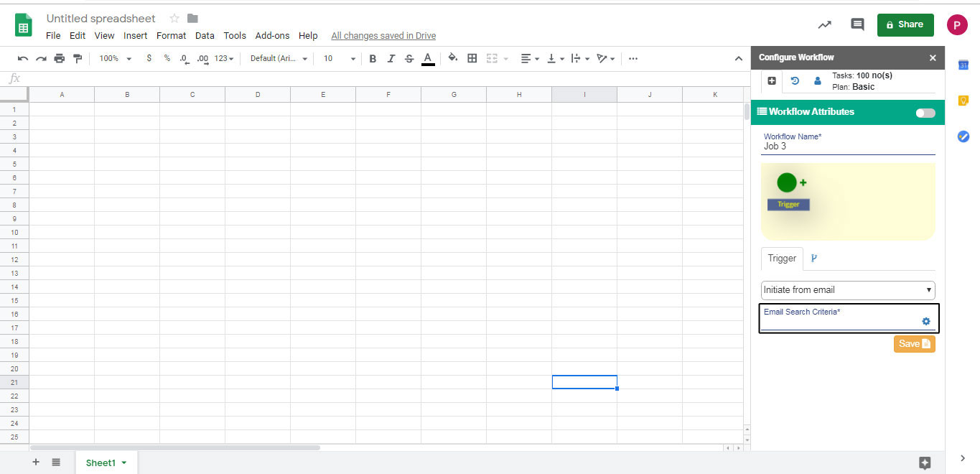Screen dimensions: 980x474
Task: Open Google Tasks side panel icon
Action: (963, 136)
